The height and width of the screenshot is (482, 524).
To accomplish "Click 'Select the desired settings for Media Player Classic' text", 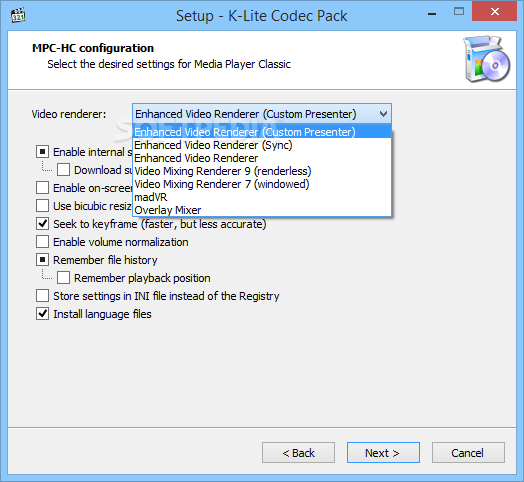I will 169,64.
